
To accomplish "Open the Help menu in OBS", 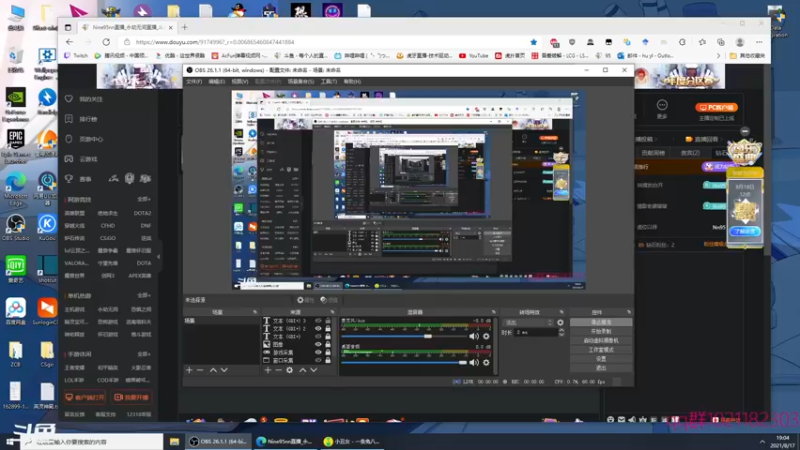I will (x=352, y=82).
